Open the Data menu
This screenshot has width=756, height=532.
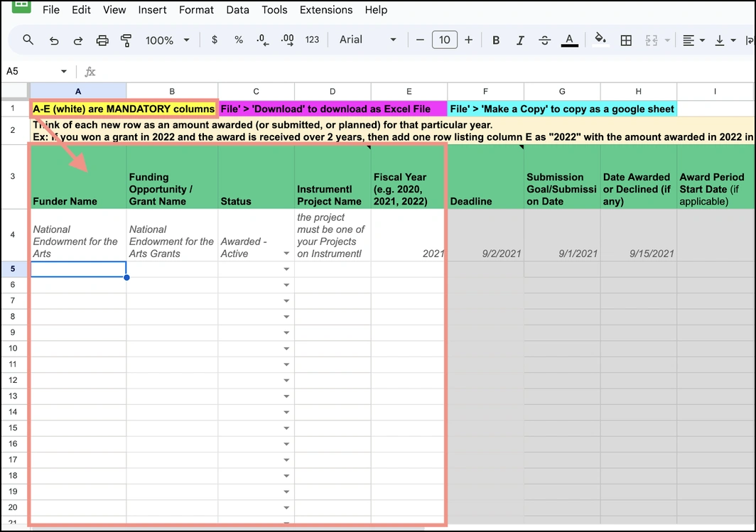click(x=238, y=10)
